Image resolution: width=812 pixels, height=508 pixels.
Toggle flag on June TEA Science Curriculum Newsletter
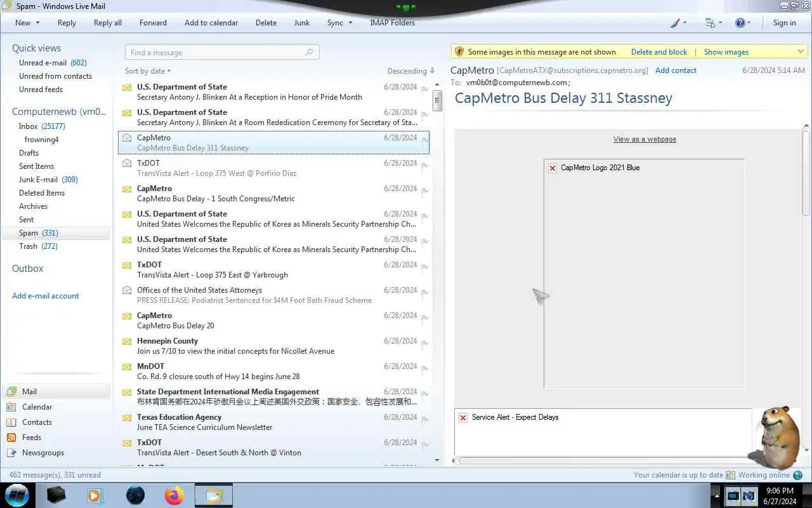click(424, 420)
